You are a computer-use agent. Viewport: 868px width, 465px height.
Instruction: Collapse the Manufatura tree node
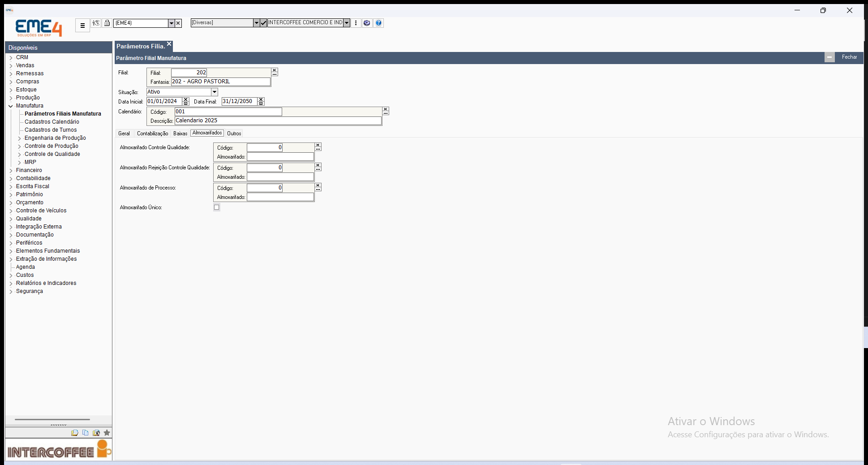[11, 106]
